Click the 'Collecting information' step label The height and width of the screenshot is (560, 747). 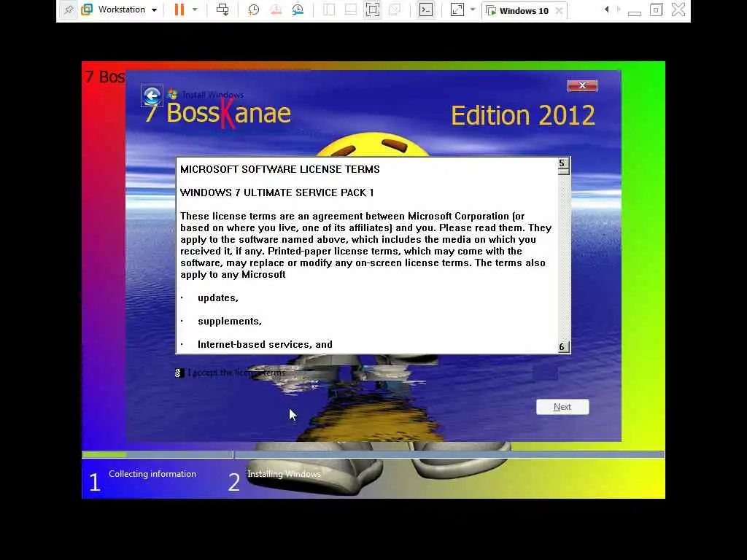click(152, 474)
